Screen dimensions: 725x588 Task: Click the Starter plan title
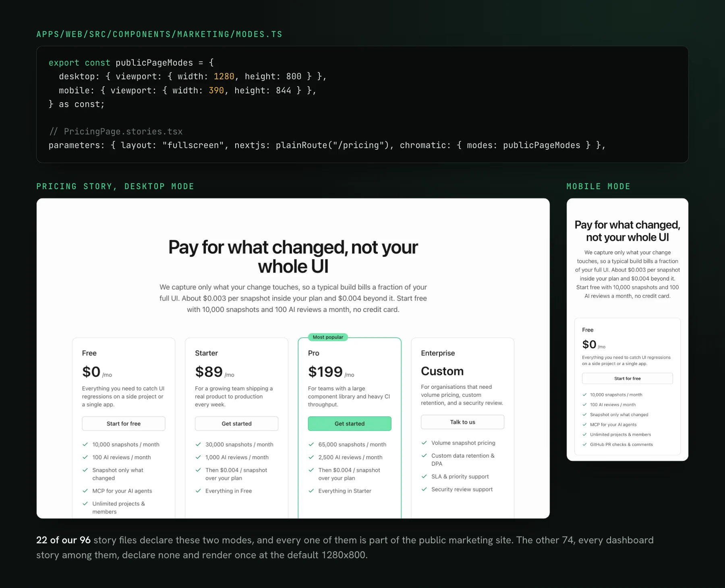(x=206, y=353)
